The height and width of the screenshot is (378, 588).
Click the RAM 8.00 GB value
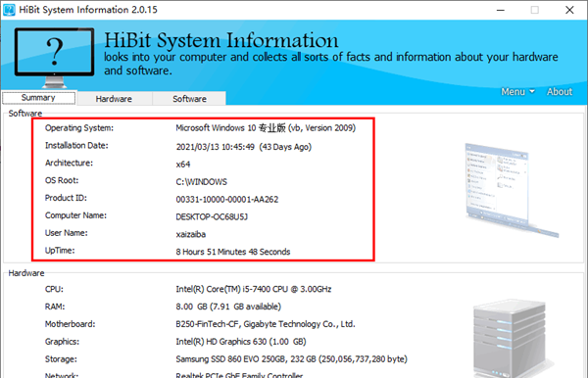pos(228,307)
